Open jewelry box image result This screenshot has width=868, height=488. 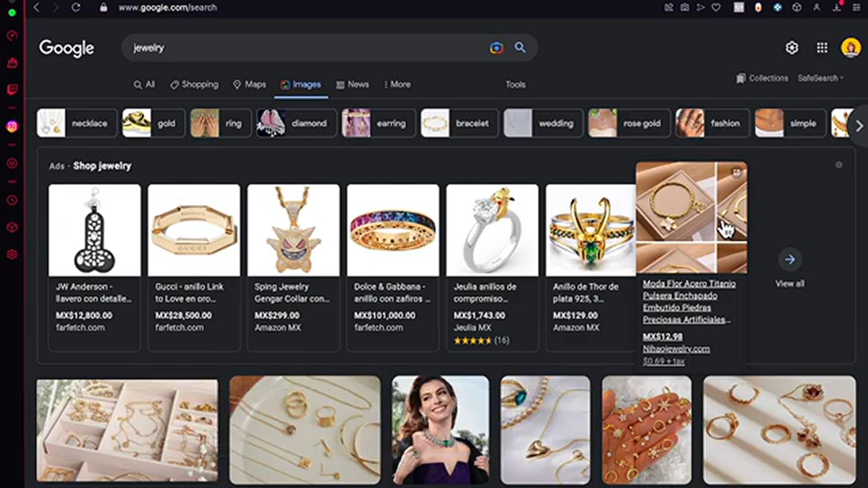[x=127, y=430]
